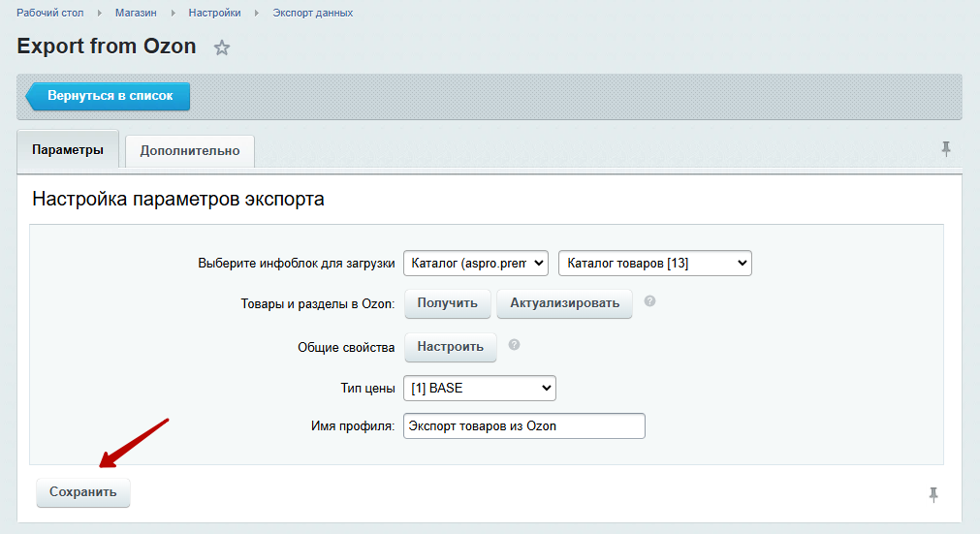The image size is (980, 534).
Task: Go to Рабочий стол breadcrumb
Action: click(50, 13)
